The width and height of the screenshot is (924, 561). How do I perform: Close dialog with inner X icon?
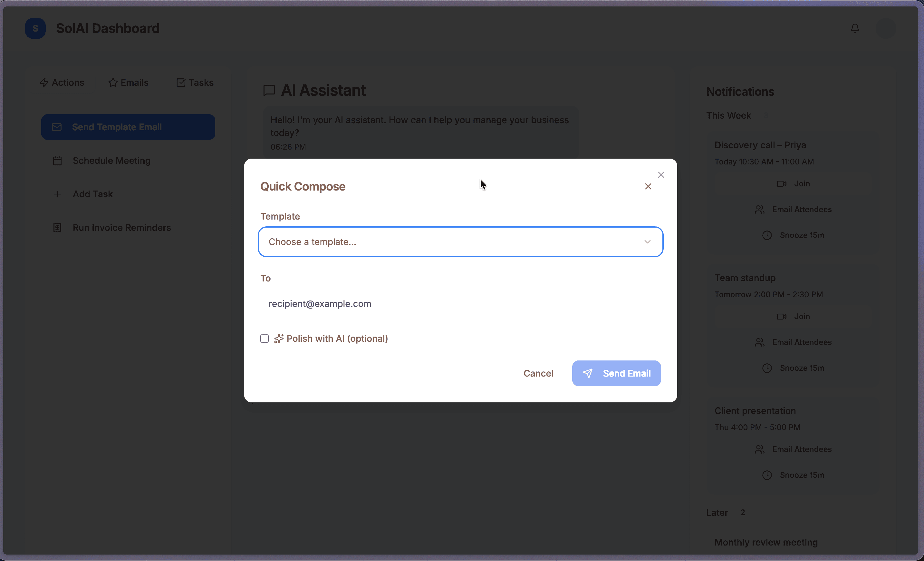(648, 186)
